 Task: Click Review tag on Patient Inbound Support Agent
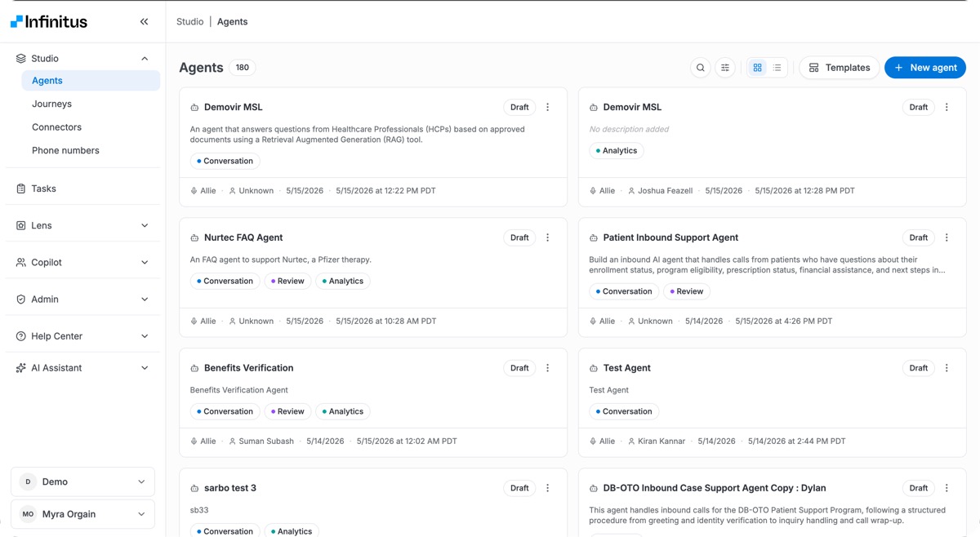pyautogui.click(x=687, y=291)
